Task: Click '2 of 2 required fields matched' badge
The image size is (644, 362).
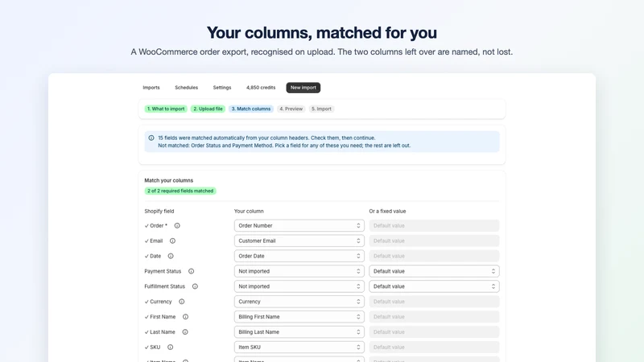Action: [180, 191]
